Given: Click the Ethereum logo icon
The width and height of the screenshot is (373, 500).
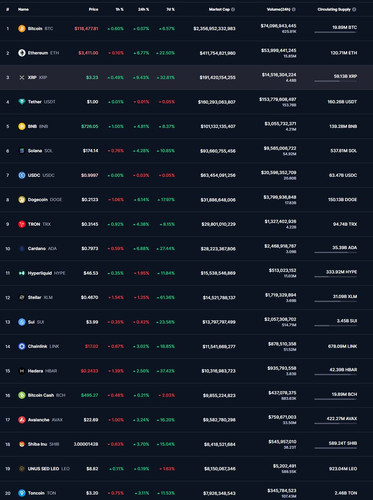Looking at the screenshot, I should tap(22, 53).
